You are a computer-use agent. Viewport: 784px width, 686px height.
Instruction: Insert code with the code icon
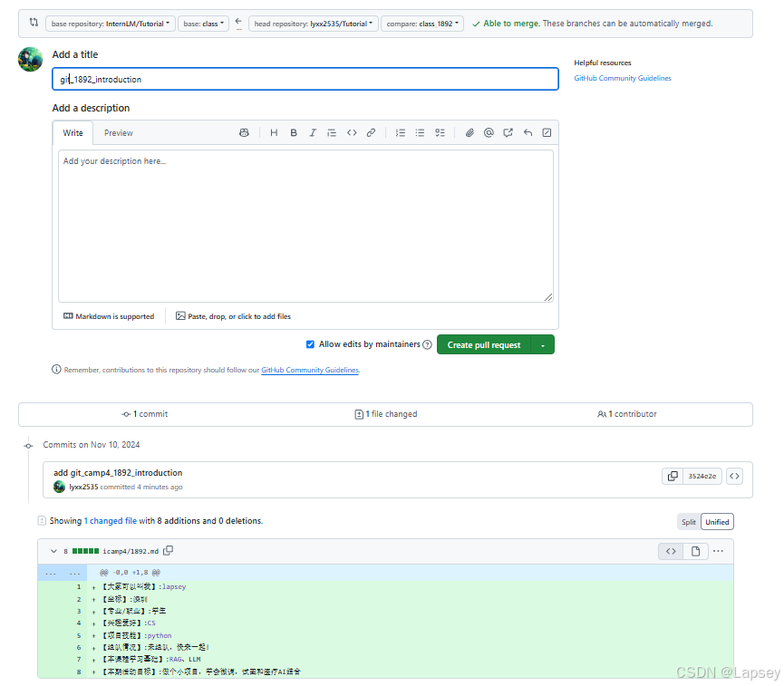[x=352, y=133]
